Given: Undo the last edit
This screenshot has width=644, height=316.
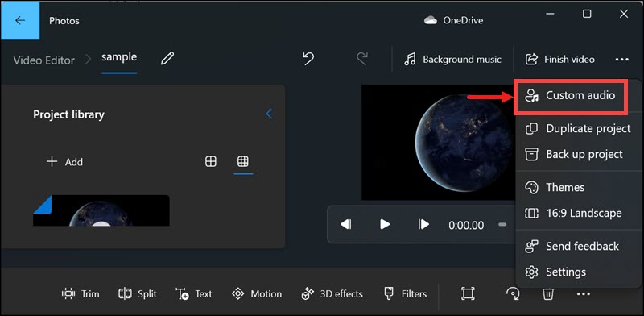Looking at the screenshot, I should [x=308, y=59].
